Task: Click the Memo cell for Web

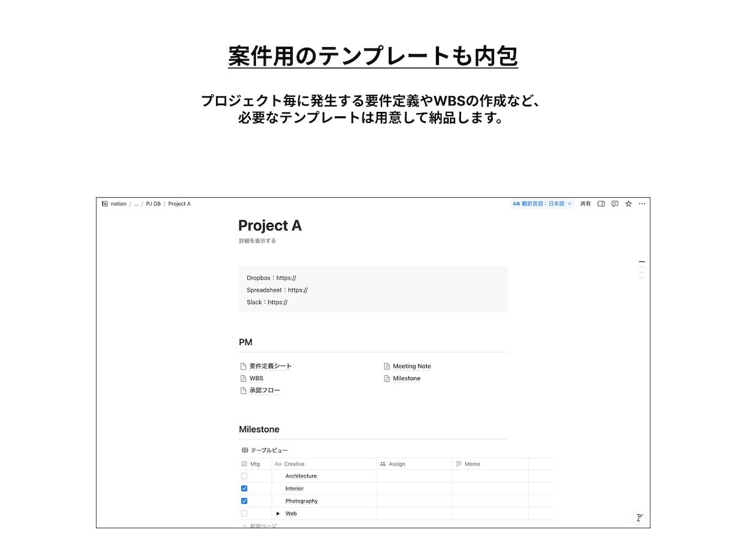Action: (490, 513)
